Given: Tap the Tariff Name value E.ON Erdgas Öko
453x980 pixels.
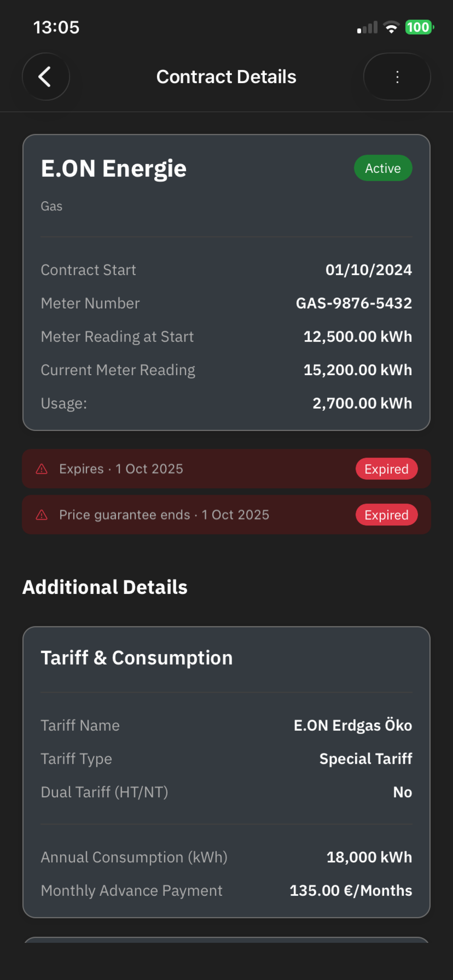Looking at the screenshot, I should coord(352,726).
